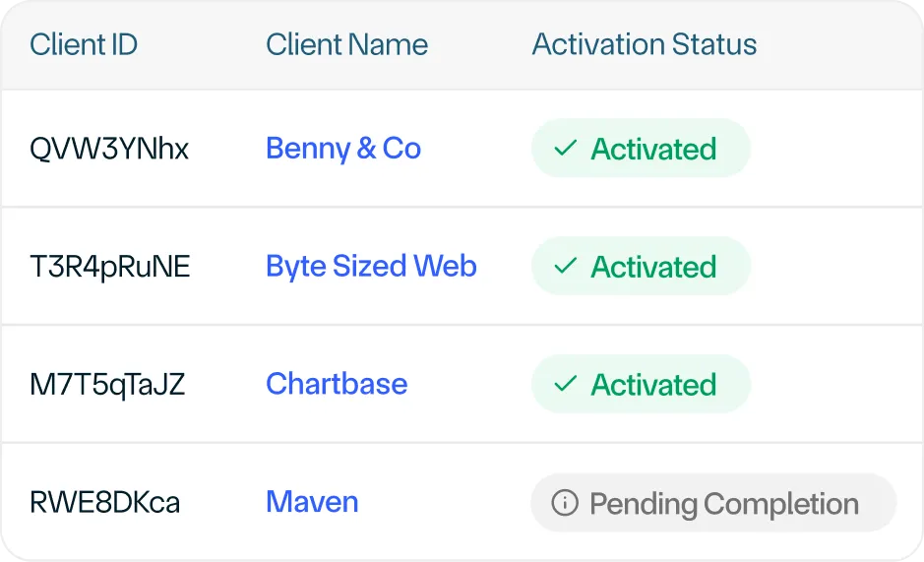Click the Pending Completion badge for Maven

point(713,503)
